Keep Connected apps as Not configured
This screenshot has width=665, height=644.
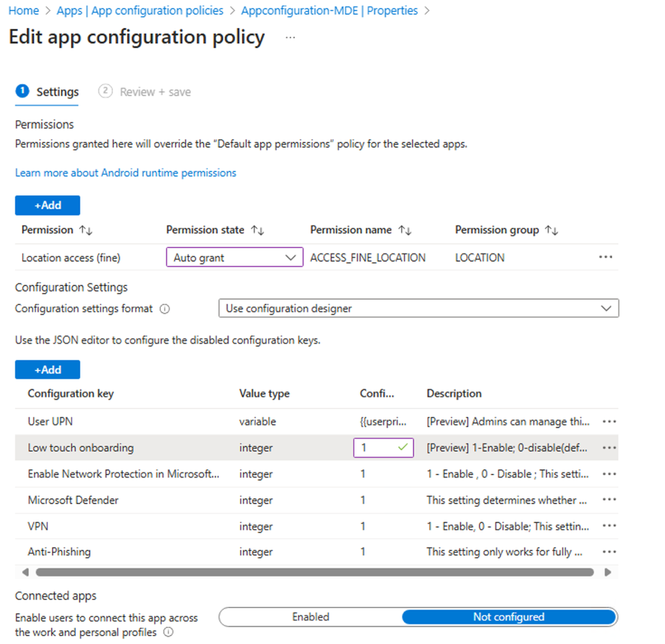coord(509,617)
